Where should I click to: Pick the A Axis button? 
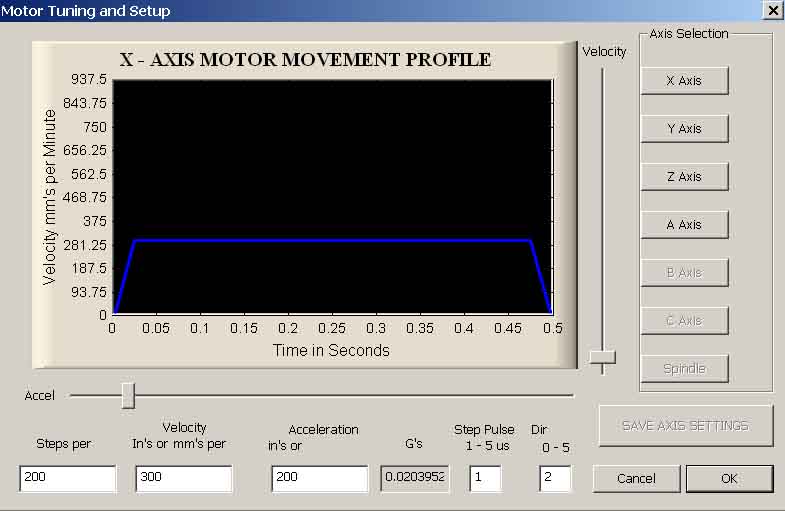coord(684,225)
